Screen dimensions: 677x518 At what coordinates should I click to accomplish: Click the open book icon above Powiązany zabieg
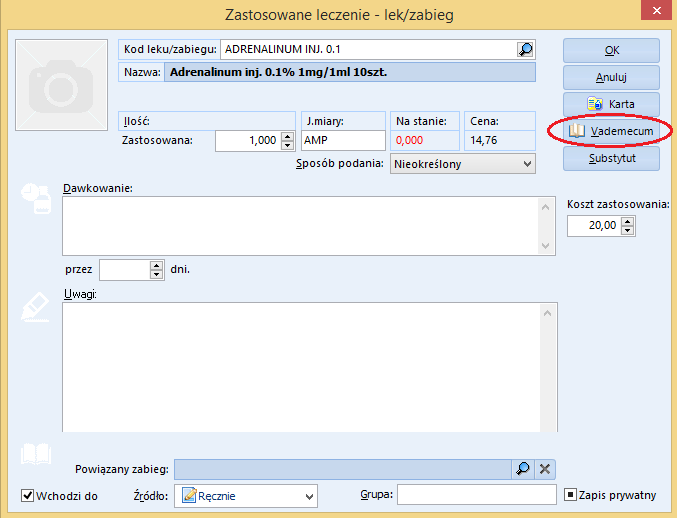(36, 454)
